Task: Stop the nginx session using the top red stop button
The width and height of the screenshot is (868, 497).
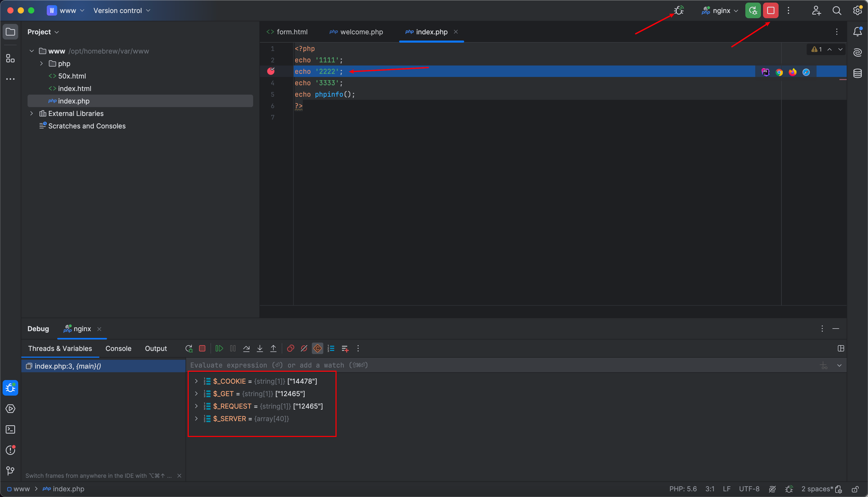Action: click(x=771, y=10)
